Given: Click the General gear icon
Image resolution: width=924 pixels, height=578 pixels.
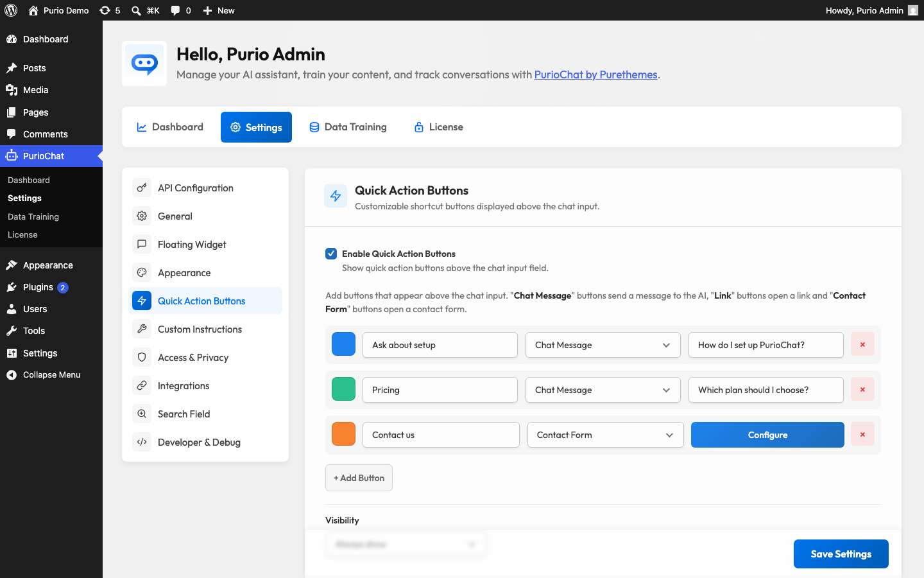Looking at the screenshot, I should tap(142, 216).
